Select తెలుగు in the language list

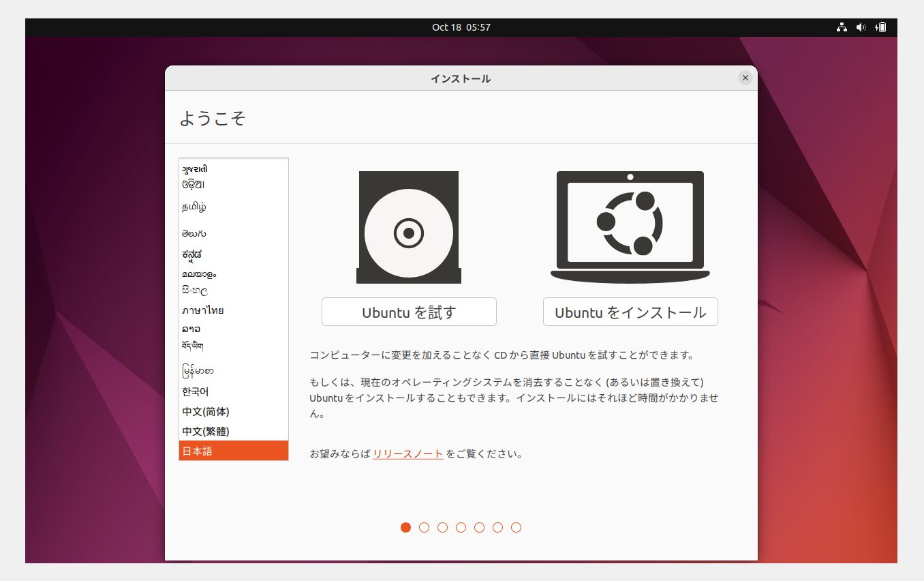click(234, 234)
